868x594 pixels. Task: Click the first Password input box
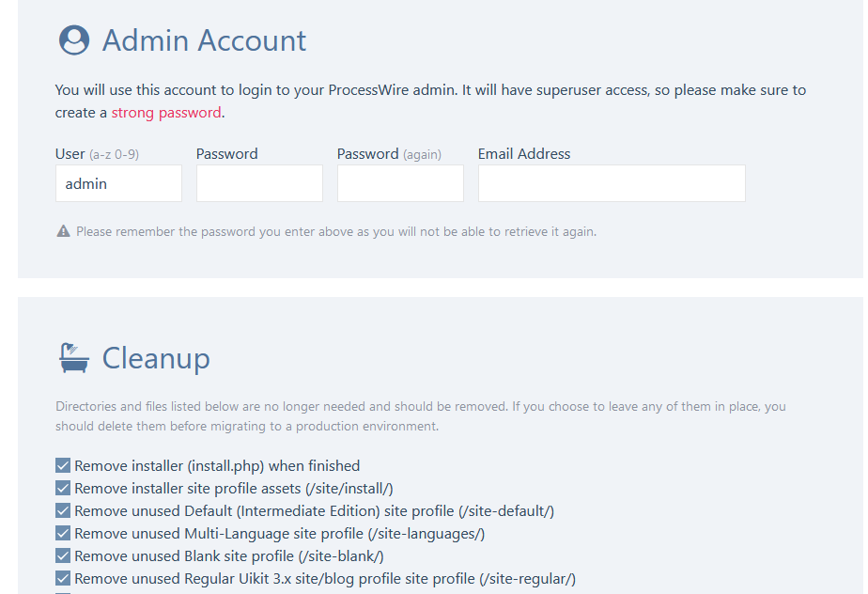(x=259, y=183)
